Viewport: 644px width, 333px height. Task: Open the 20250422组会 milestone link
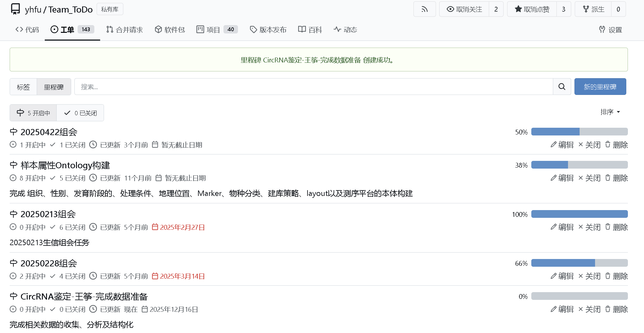(49, 132)
